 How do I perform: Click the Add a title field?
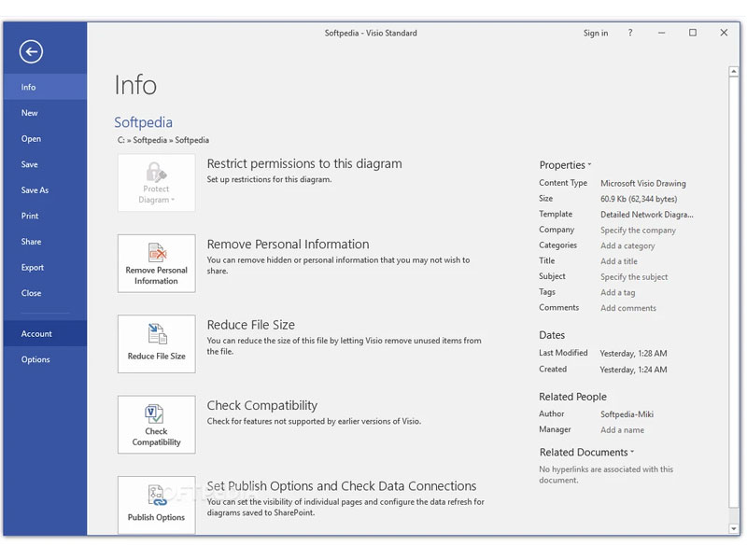point(619,261)
